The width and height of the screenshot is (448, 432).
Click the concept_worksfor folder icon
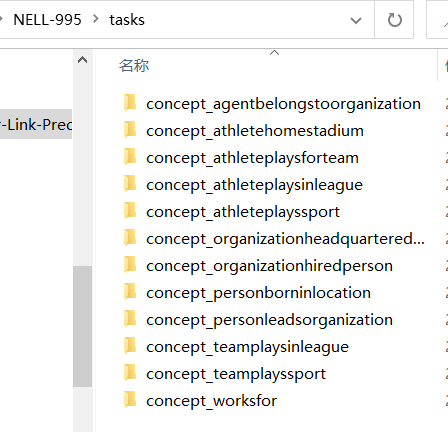[130, 399]
